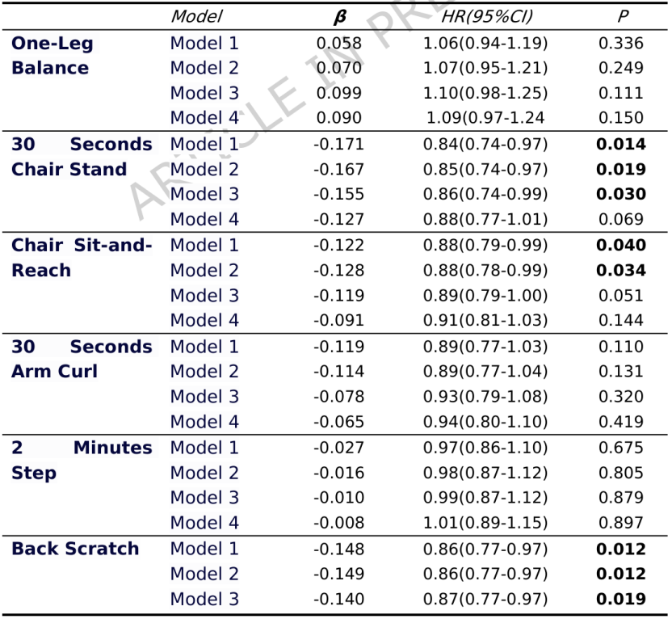Select the 2 Minutes Step row label

81,460
